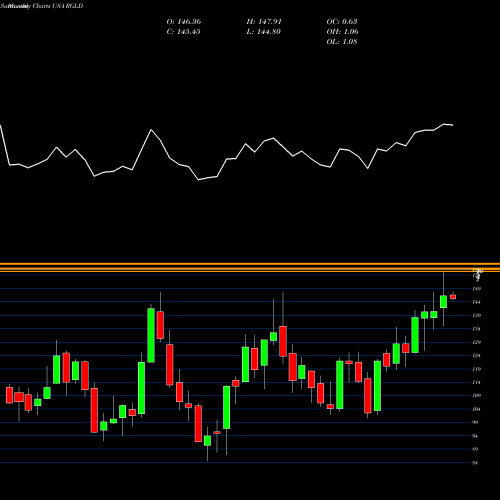Image resolution: width=500 pixels, height=500 pixels.
Task: Click the close price C: 145.45
Action: (184, 32)
